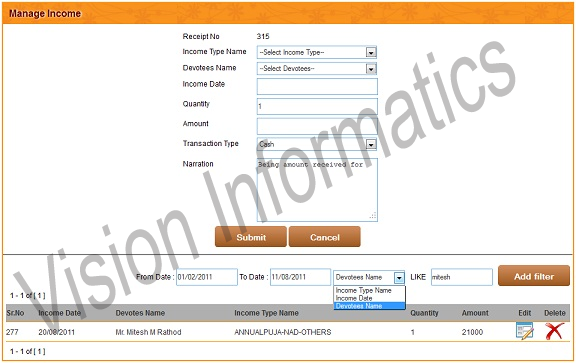576x363 pixels.
Task: Click the Cancel button
Action: [325, 237]
